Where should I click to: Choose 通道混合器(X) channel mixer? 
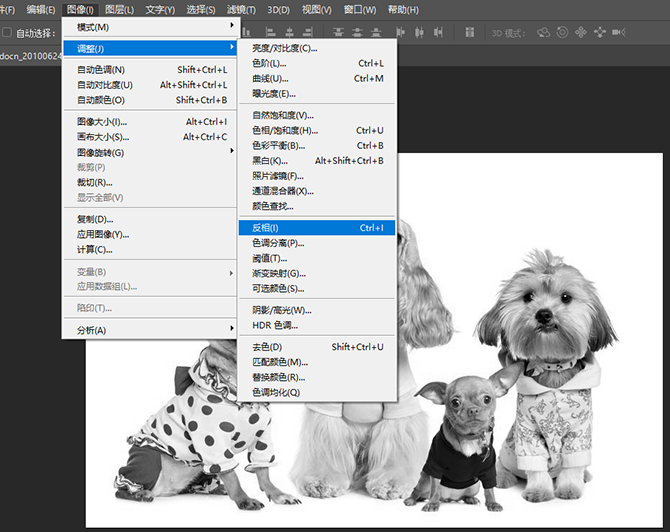tap(317, 191)
